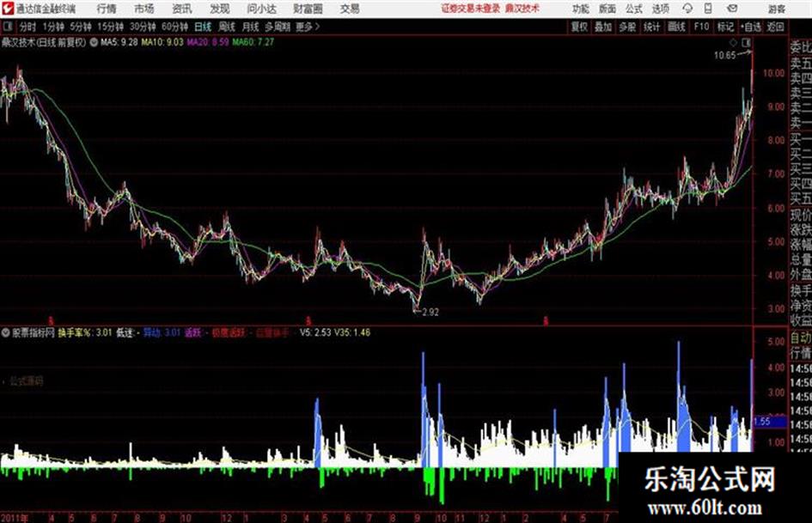The width and height of the screenshot is (812, 523).
Task: Click the 标记 mark button
Action: click(x=725, y=27)
